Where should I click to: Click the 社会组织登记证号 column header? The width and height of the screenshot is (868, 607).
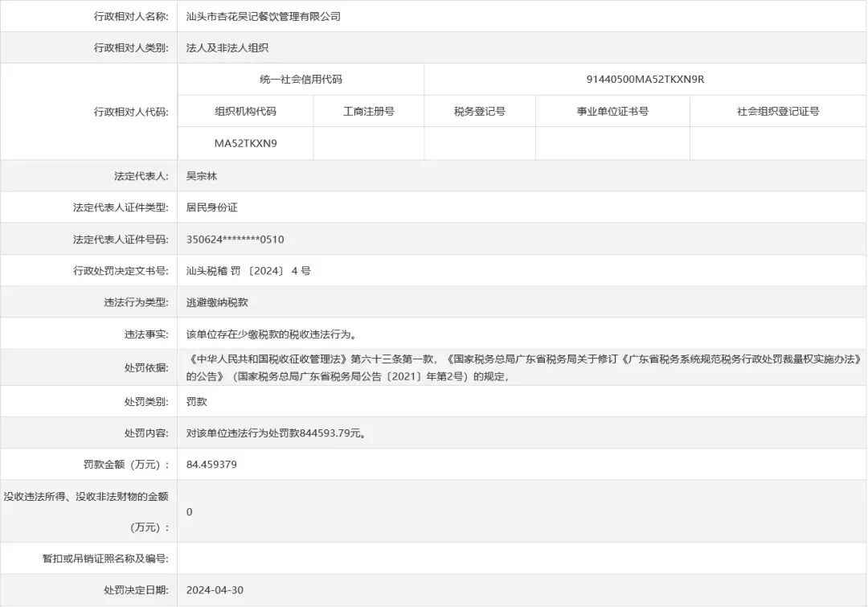(x=778, y=112)
